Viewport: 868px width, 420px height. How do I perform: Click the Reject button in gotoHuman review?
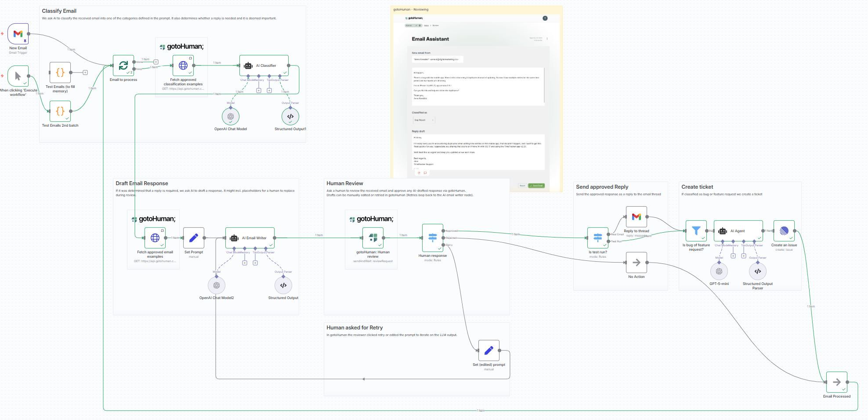522,186
